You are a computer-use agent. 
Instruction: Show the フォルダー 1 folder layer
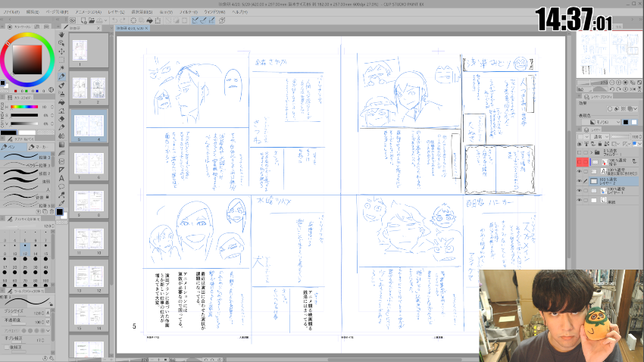coord(579,152)
